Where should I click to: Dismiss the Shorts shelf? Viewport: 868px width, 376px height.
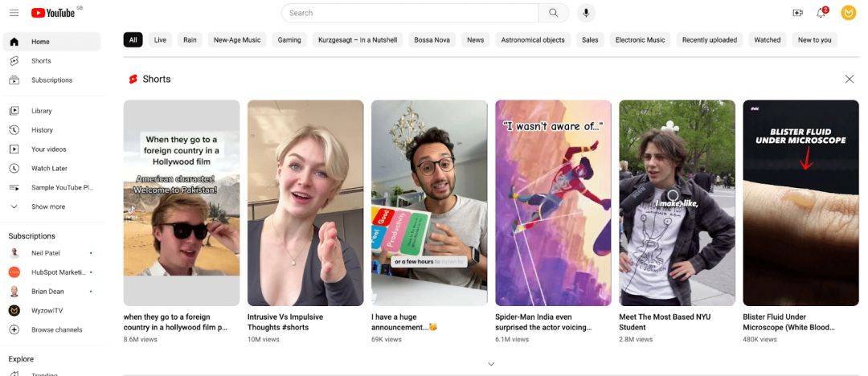point(850,80)
